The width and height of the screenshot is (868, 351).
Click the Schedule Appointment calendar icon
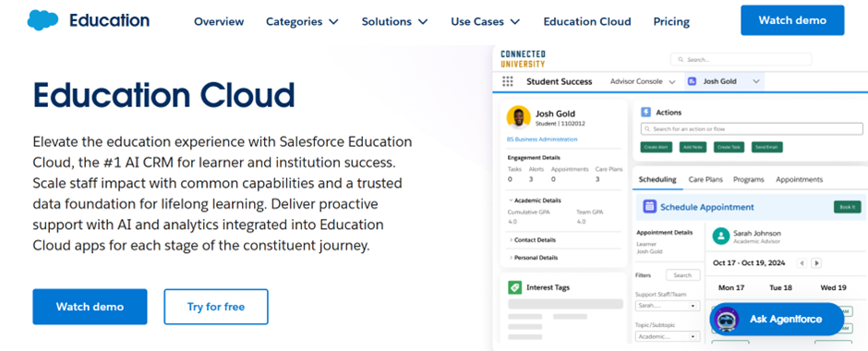coord(649,207)
